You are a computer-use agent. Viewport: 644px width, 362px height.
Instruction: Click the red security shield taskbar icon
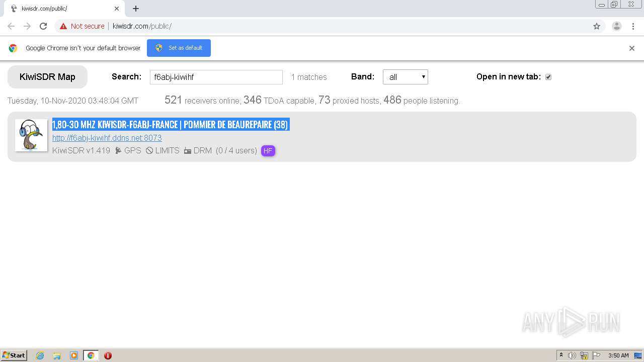click(108, 355)
